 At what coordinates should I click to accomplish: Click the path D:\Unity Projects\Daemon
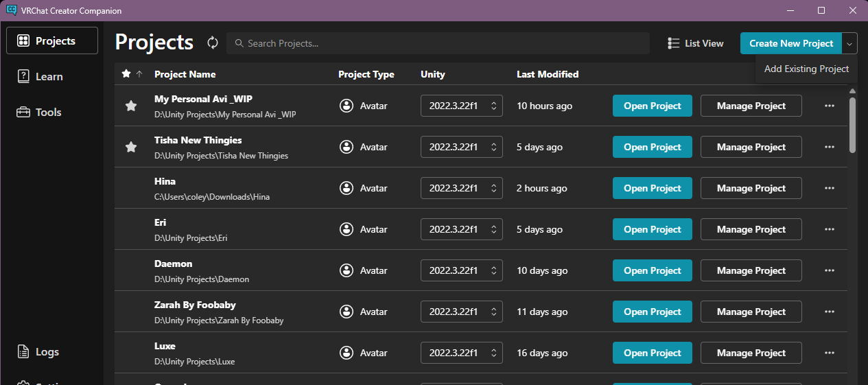tap(202, 279)
